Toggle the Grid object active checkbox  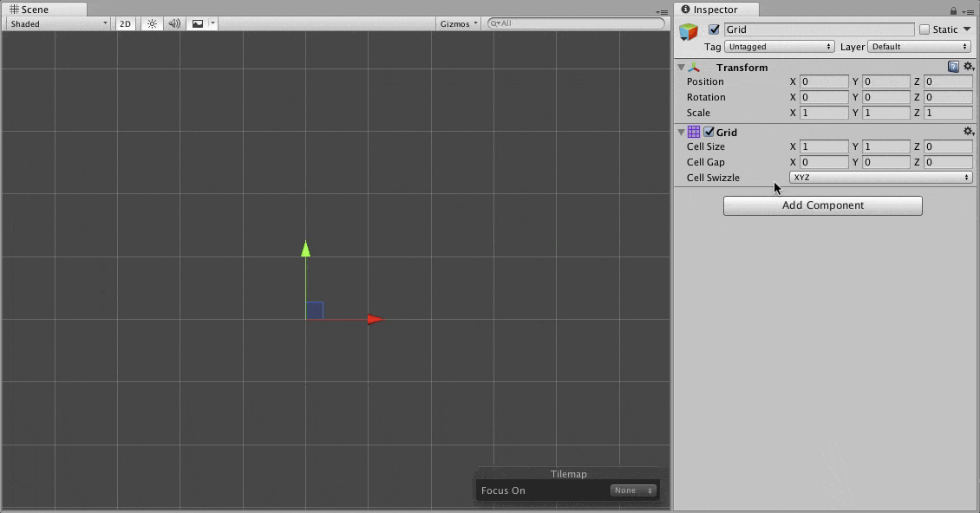tap(714, 29)
